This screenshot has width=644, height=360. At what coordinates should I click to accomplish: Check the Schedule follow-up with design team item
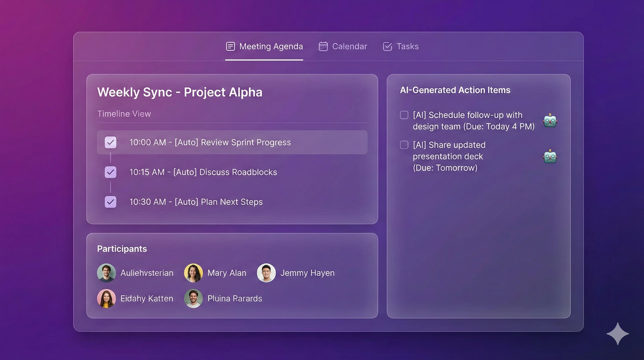(404, 115)
